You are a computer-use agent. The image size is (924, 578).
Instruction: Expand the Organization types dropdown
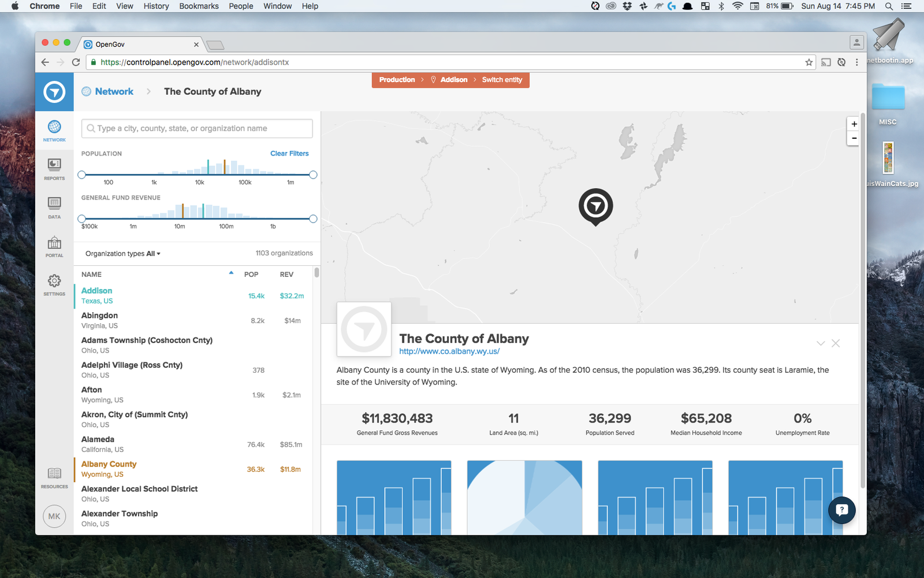[x=123, y=254]
